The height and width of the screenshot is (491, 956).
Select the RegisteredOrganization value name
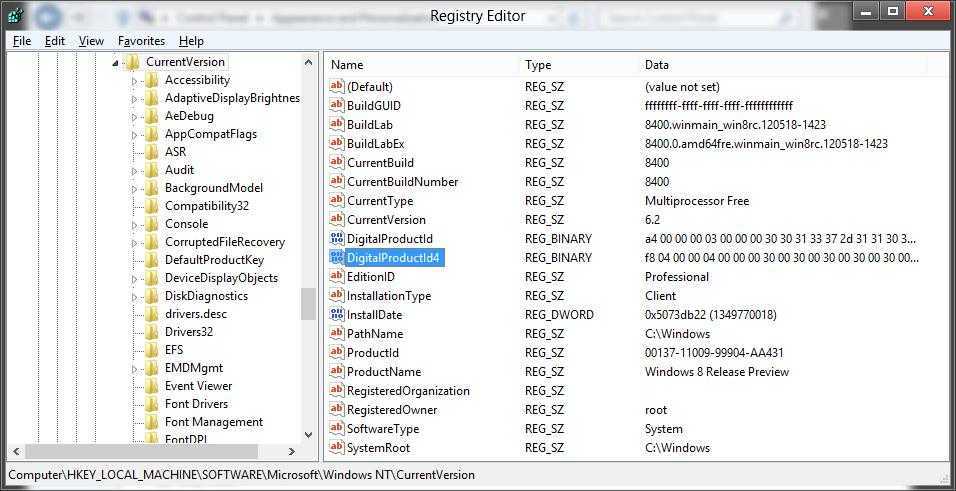[408, 390]
